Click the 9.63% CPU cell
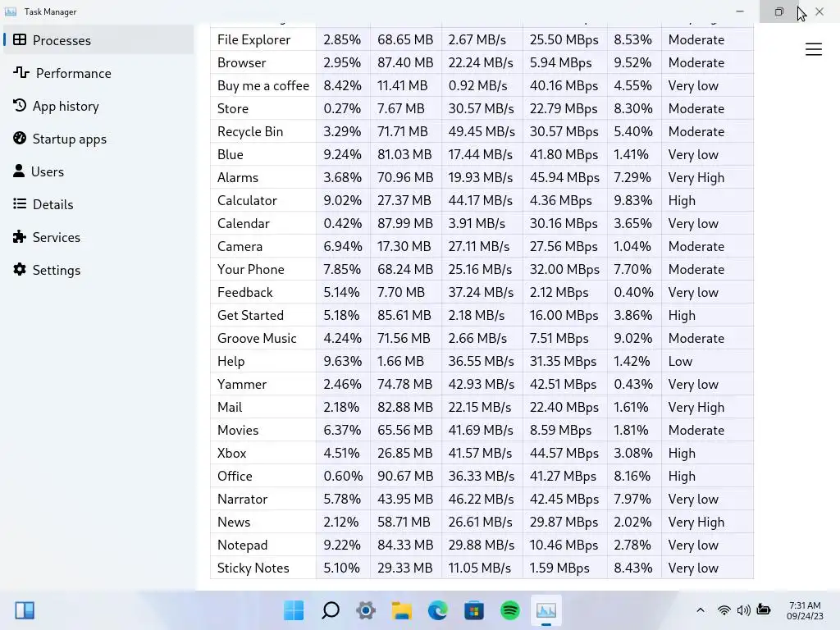840x630 pixels. [343, 361]
